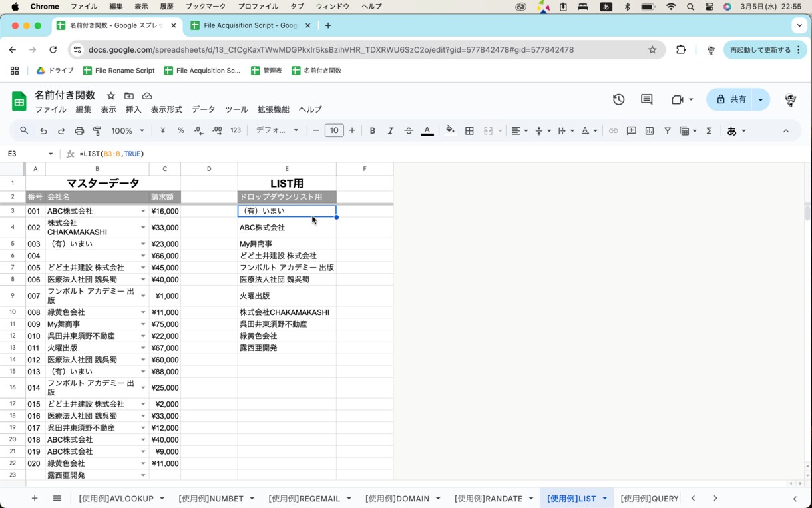Open dropdown in cell B3 ABC株式会社
The width and height of the screenshot is (812, 508).
[x=143, y=211]
